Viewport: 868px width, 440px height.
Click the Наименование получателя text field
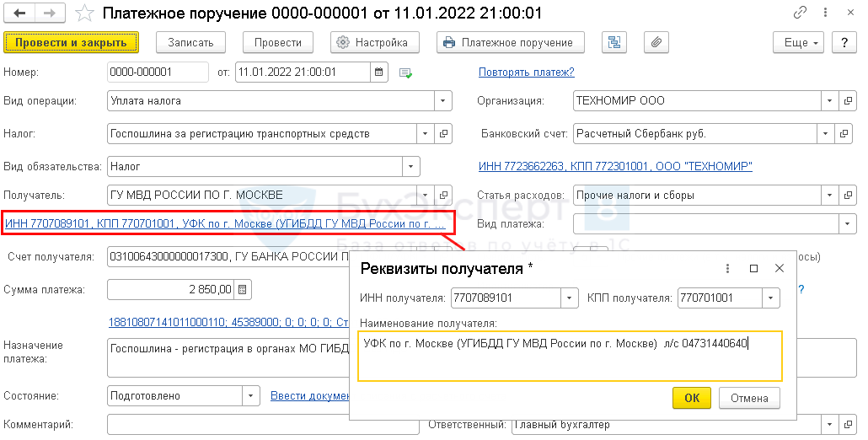570,355
